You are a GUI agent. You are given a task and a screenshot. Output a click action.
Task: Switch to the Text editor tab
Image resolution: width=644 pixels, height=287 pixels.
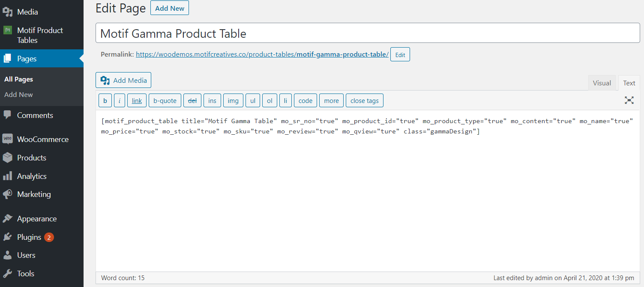(x=629, y=83)
